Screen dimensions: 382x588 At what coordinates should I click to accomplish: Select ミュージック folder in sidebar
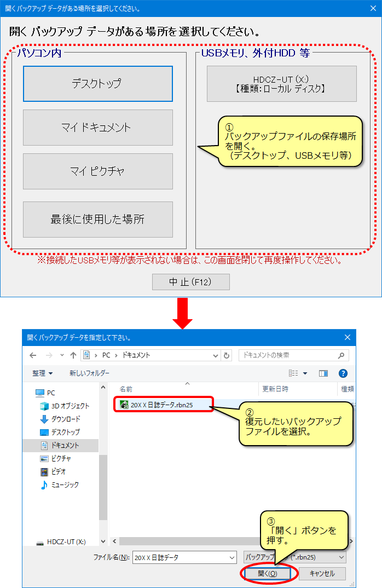(65, 485)
